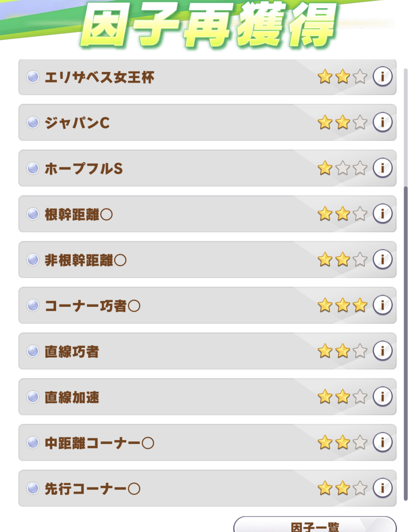Screen dimensions: 415x532
Task: Select the ジャパンC radio bullet
Action: pos(33,122)
